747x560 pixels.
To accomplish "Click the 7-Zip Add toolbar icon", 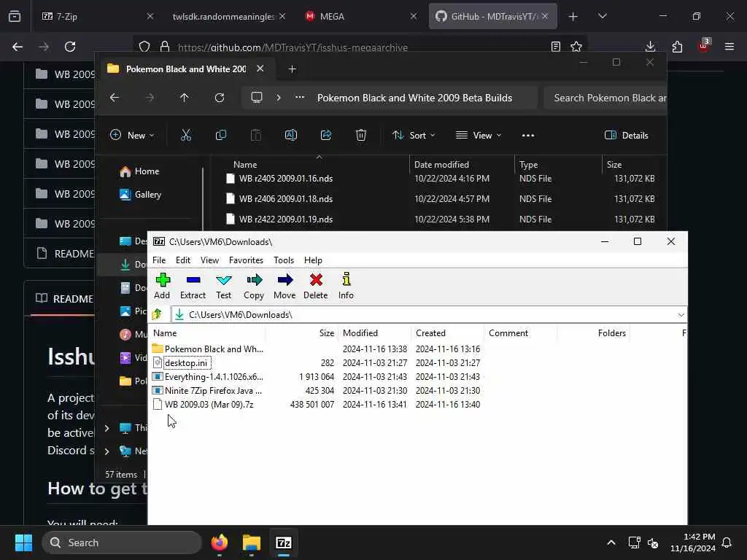I will pos(163,286).
